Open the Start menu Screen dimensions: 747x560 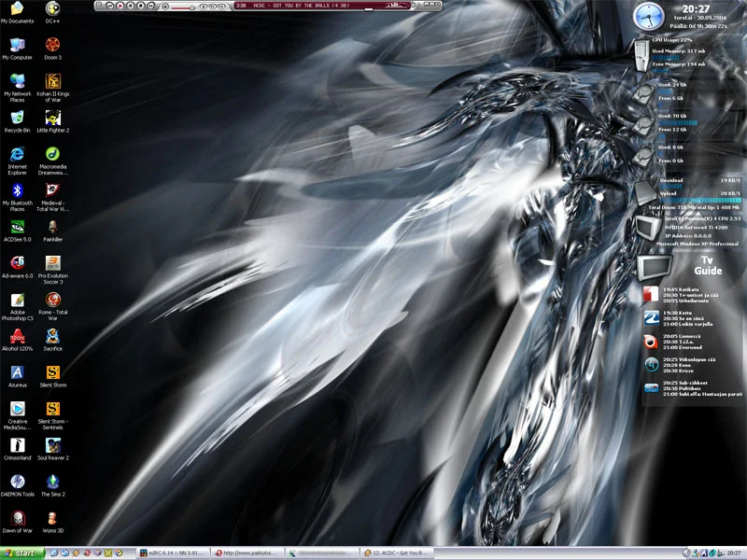22,553
